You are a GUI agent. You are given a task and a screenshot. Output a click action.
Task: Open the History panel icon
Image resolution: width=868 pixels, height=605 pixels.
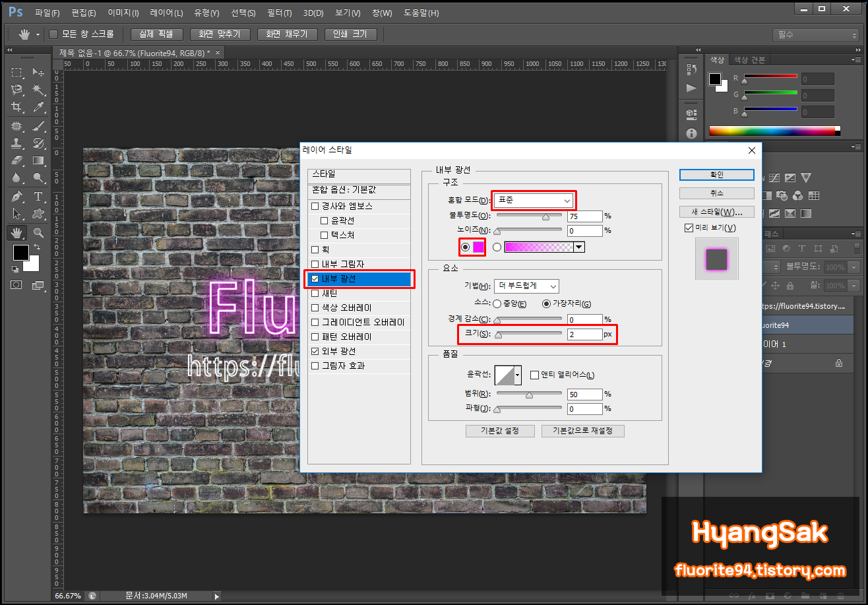(691, 71)
